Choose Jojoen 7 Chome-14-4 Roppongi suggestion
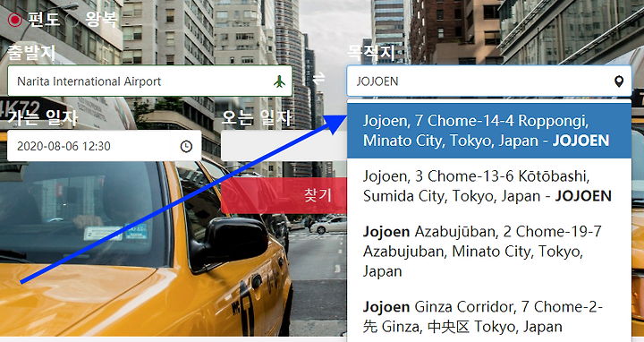 coord(489,131)
